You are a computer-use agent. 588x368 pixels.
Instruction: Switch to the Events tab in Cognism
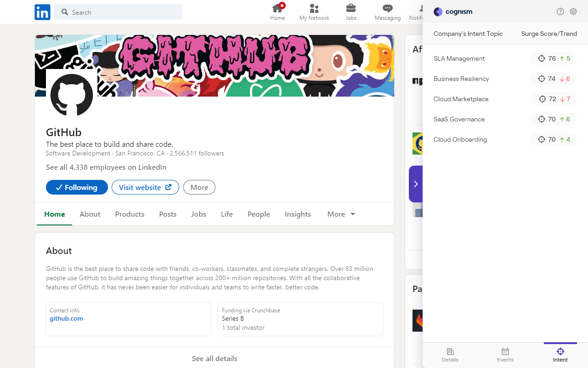505,355
